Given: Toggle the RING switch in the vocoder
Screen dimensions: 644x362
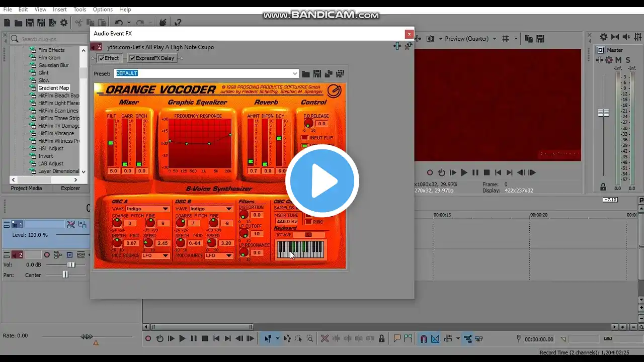Looking at the screenshot, I should (x=308, y=222).
